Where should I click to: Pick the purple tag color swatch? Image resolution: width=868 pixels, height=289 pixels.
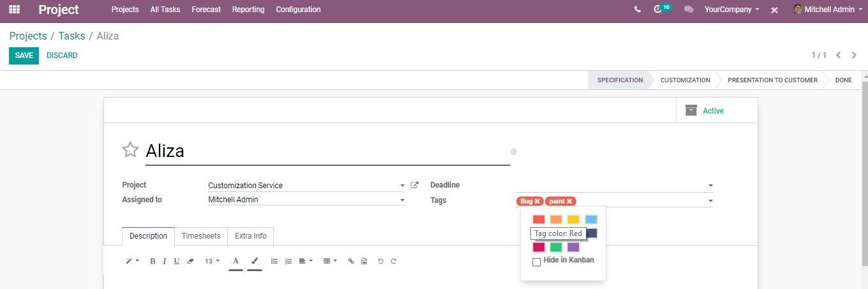573,247
